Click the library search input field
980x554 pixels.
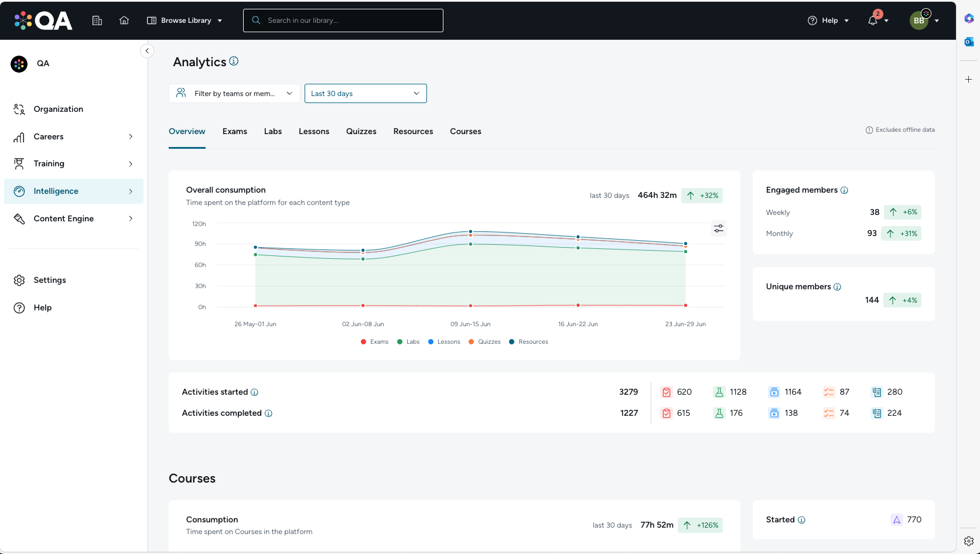click(343, 20)
